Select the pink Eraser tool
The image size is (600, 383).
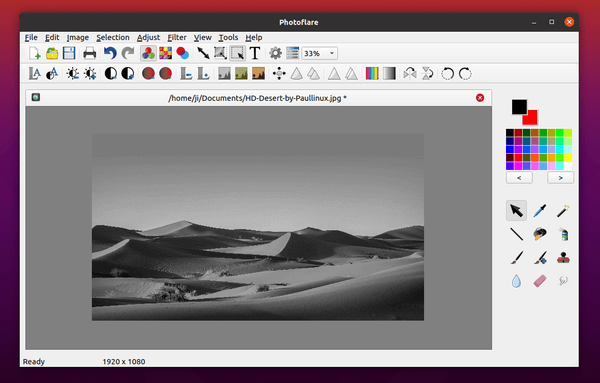[x=540, y=281]
